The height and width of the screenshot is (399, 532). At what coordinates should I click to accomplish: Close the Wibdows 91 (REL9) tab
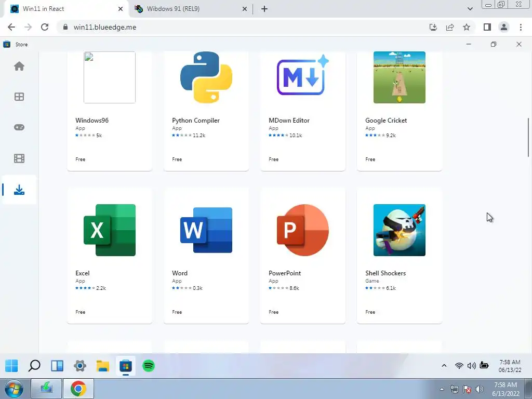click(245, 9)
